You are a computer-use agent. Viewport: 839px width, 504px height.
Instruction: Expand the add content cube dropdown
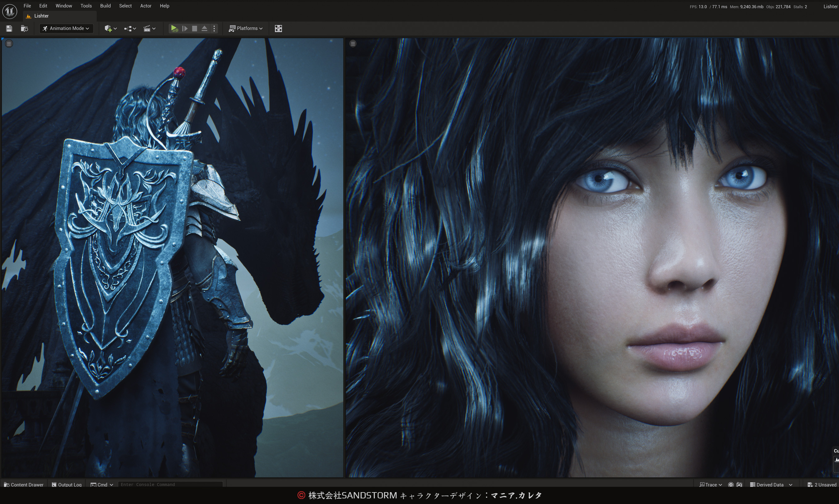(x=111, y=28)
